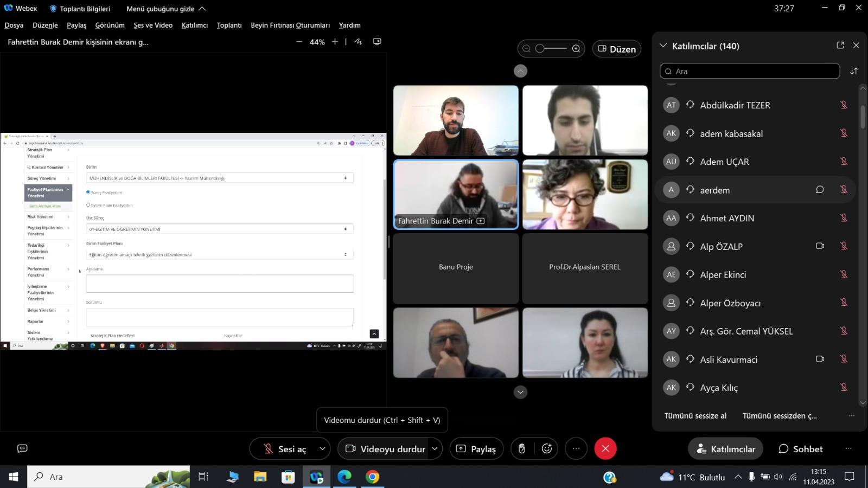Toggle Sohbet chat panel
Screen dimensions: 868x488
[x=800, y=448]
